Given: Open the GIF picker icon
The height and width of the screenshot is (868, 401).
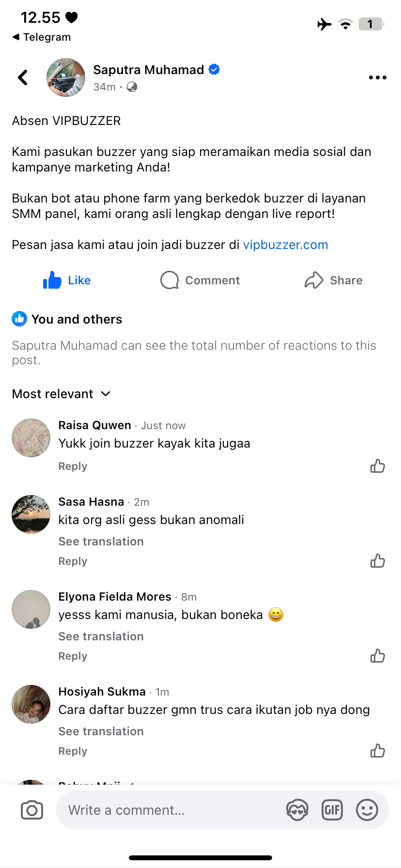Looking at the screenshot, I should [332, 810].
